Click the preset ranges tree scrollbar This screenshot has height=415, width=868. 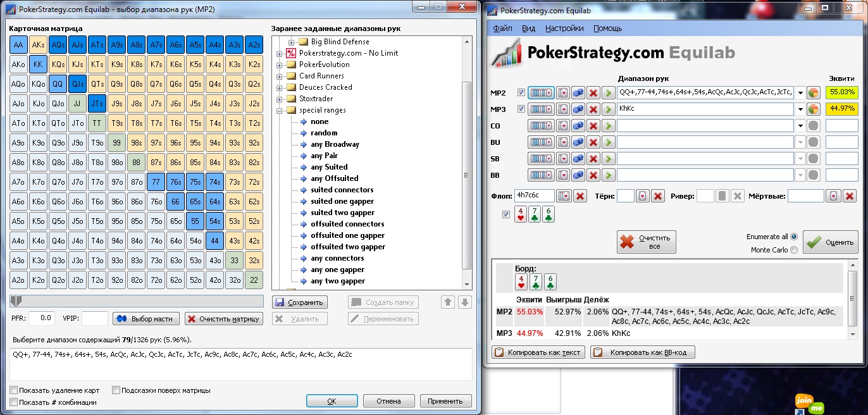467,174
